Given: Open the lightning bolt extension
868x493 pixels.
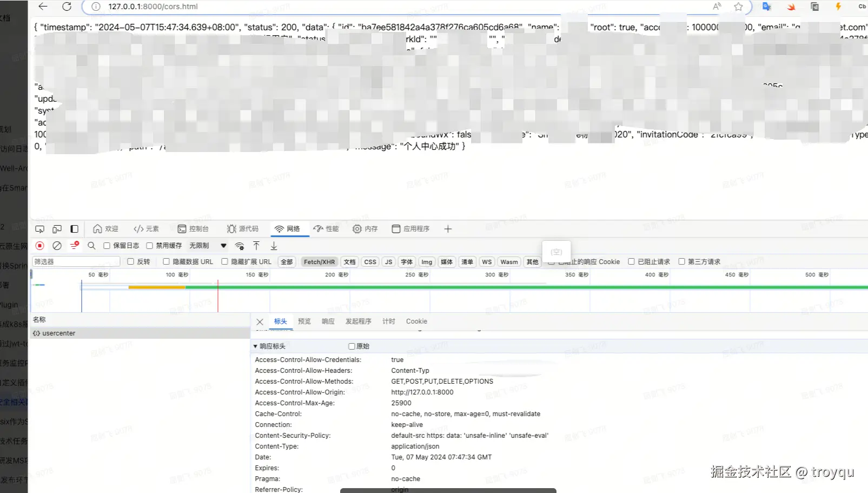Looking at the screenshot, I should pos(838,6).
